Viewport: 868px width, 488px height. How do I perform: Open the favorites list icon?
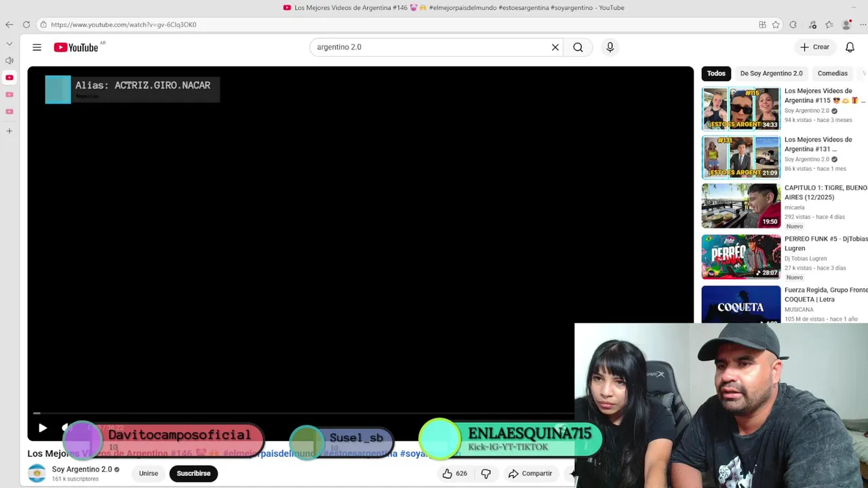pyautogui.click(x=829, y=24)
